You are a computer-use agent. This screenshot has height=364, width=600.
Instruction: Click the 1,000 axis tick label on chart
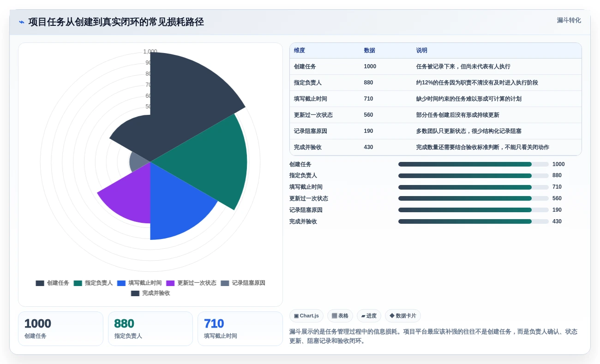150,52
